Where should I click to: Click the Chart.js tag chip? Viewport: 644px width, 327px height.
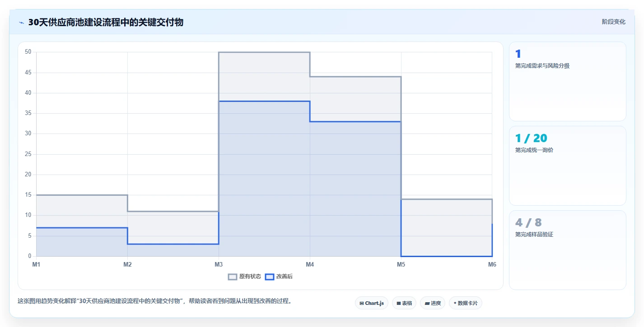click(x=372, y=303)
